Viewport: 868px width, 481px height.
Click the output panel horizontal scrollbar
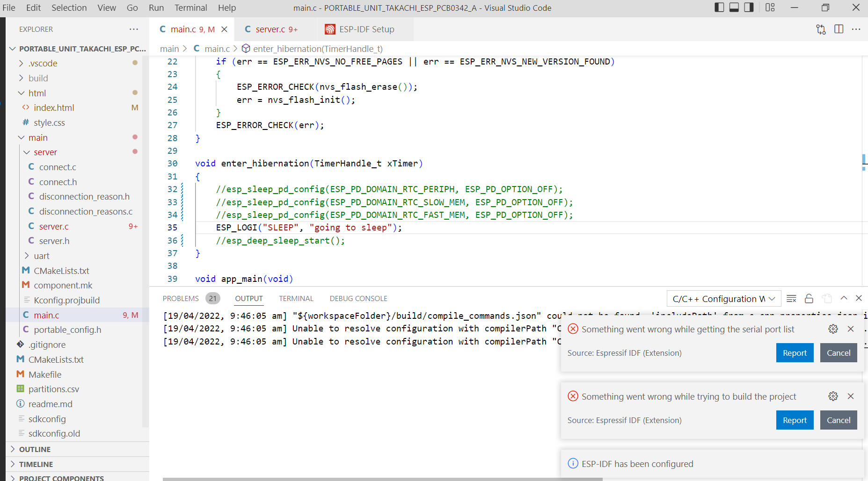click(382, 479)
